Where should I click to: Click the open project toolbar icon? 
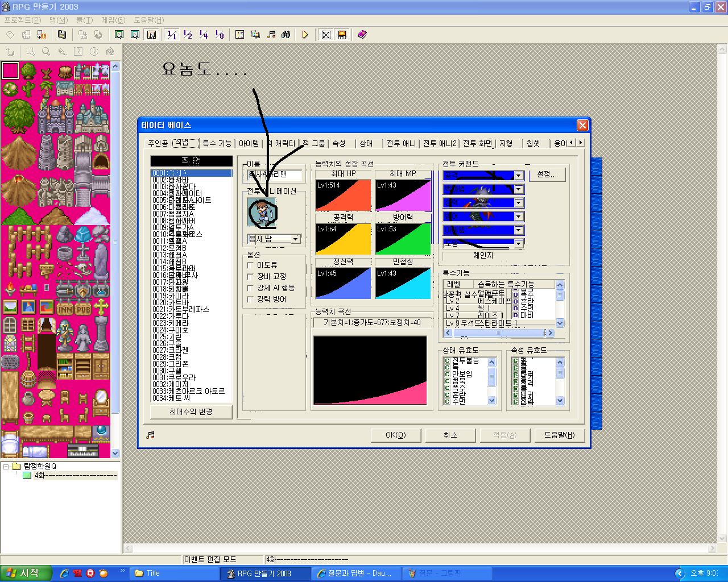point(26,35)
